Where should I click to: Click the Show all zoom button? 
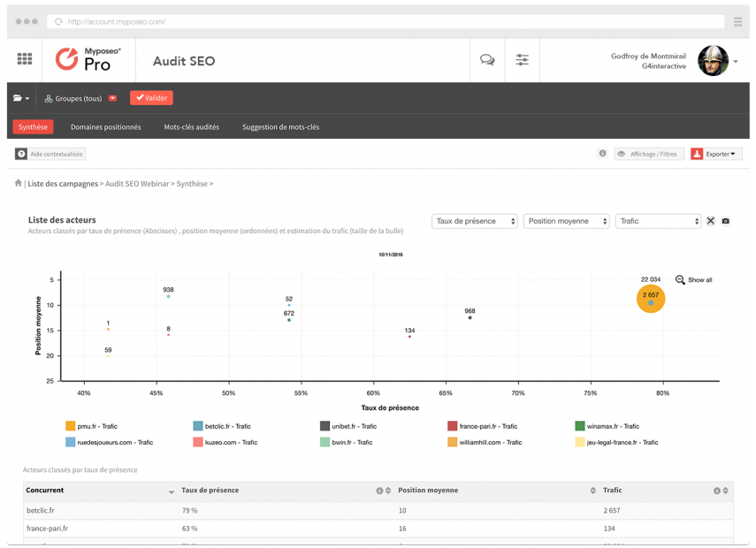(x=694, y=280)
